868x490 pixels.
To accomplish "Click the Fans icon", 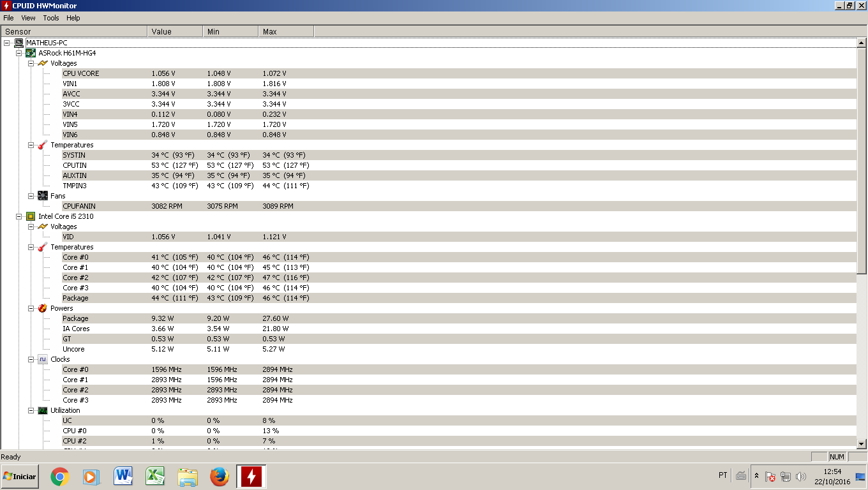I will (43, 196).
